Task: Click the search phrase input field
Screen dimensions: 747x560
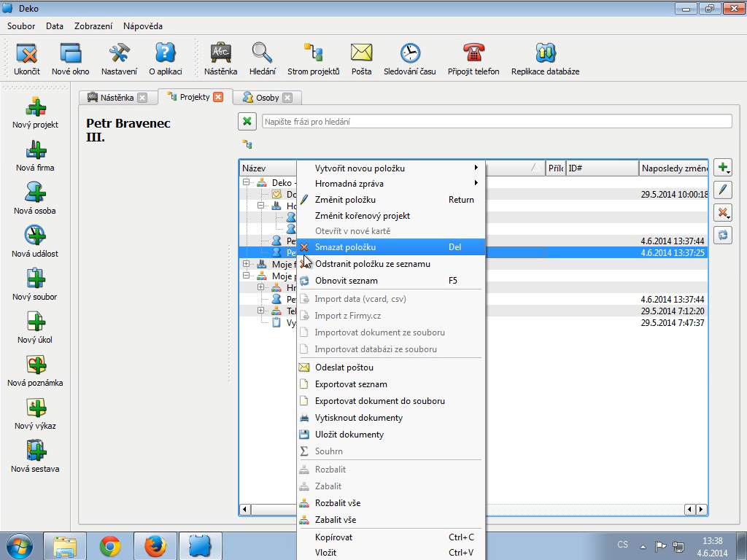Action: click(496, 122)
